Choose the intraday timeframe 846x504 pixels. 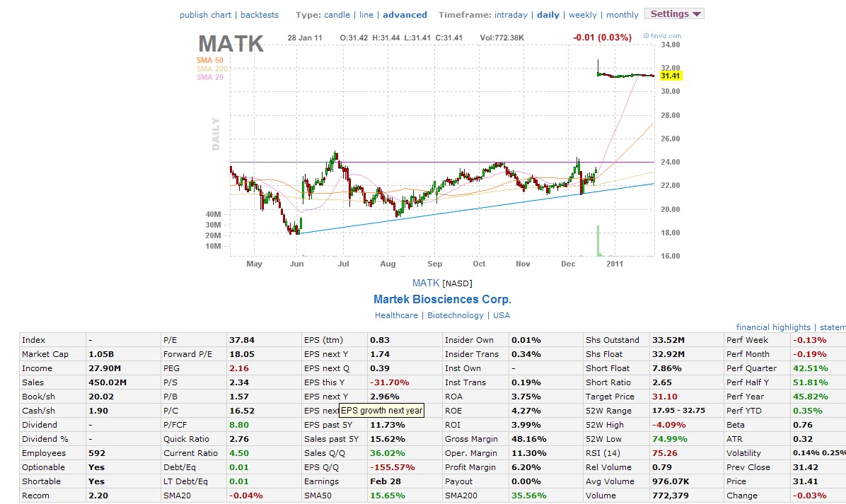(511, 15)
